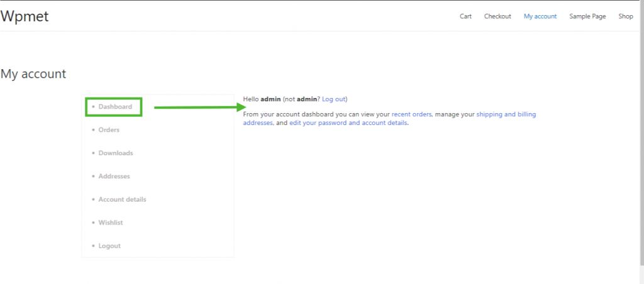
Task: Click Logout in account sidebar
Action: tap(109, 246)
